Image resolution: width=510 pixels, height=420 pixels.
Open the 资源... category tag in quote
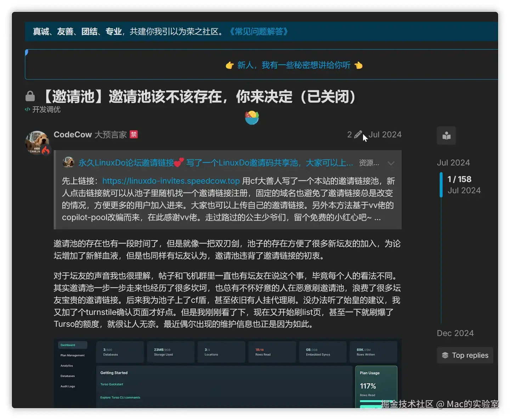pos(369,163)
